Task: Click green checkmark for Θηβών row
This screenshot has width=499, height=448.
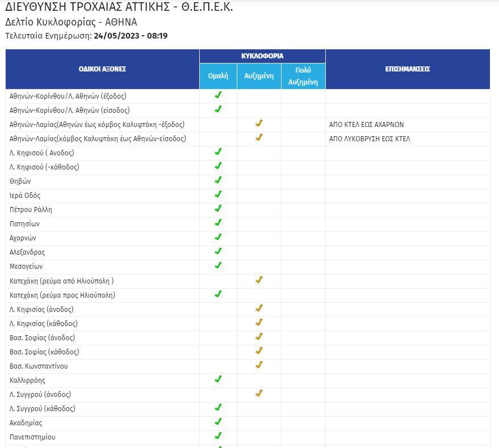Action: (218, 180)
